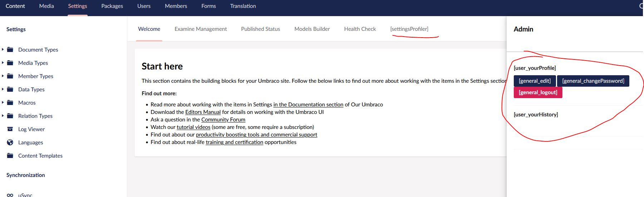
Task: Open Macros in the settings tree
Action: point(27,103)
